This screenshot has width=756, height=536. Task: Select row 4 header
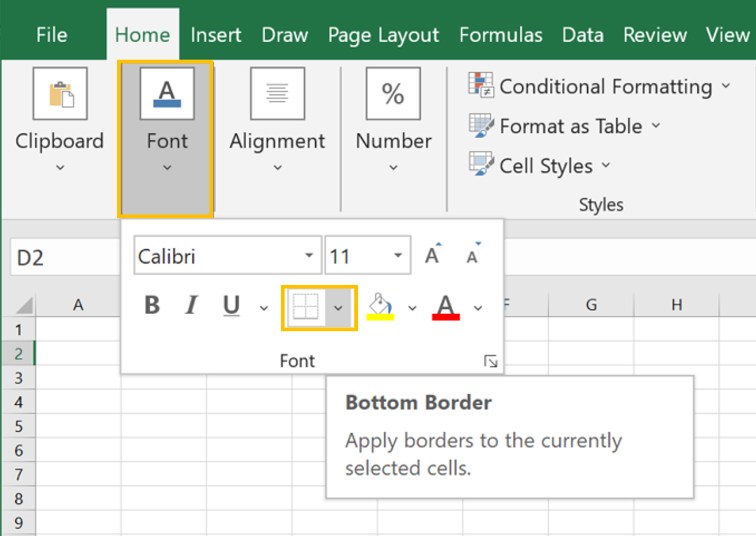pos(18,402)
